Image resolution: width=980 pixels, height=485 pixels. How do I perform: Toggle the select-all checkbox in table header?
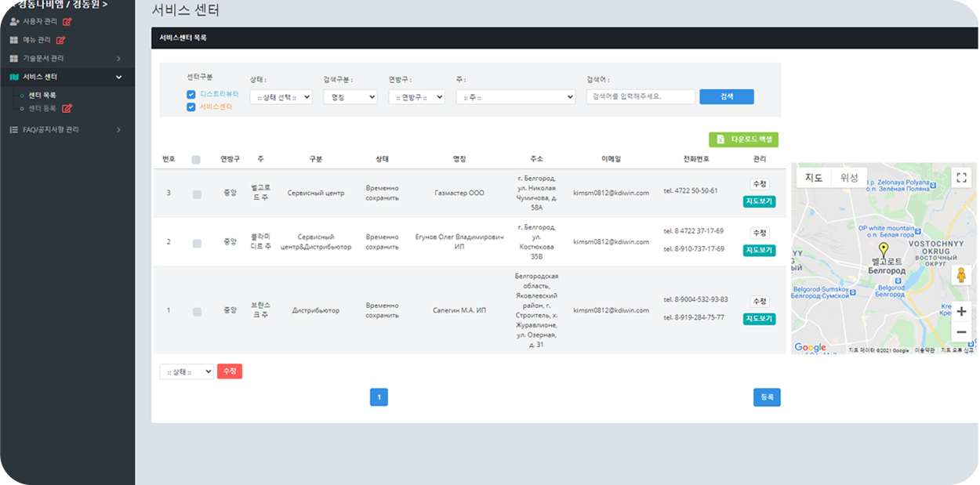196,160
